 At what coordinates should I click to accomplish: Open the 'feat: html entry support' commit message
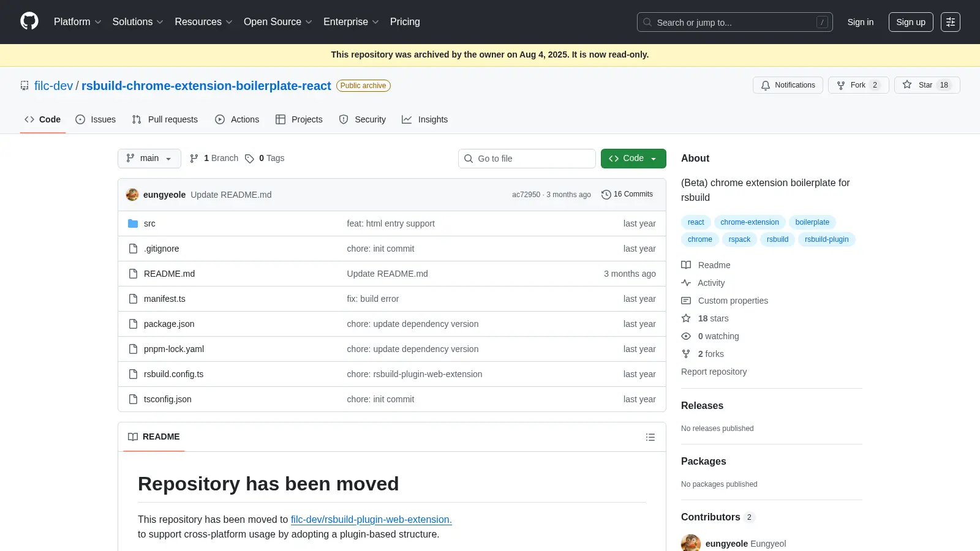(391, 223)
